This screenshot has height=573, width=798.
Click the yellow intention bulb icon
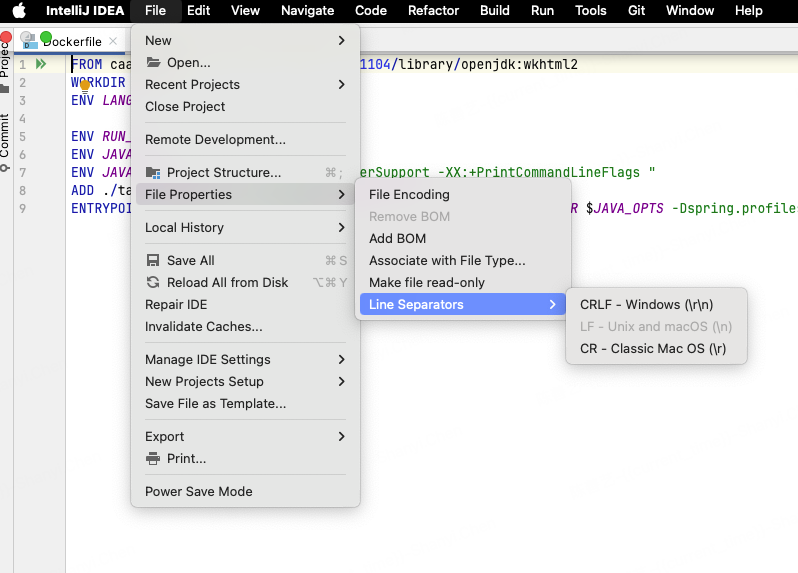pyautogui.click(x=85, y=85)
